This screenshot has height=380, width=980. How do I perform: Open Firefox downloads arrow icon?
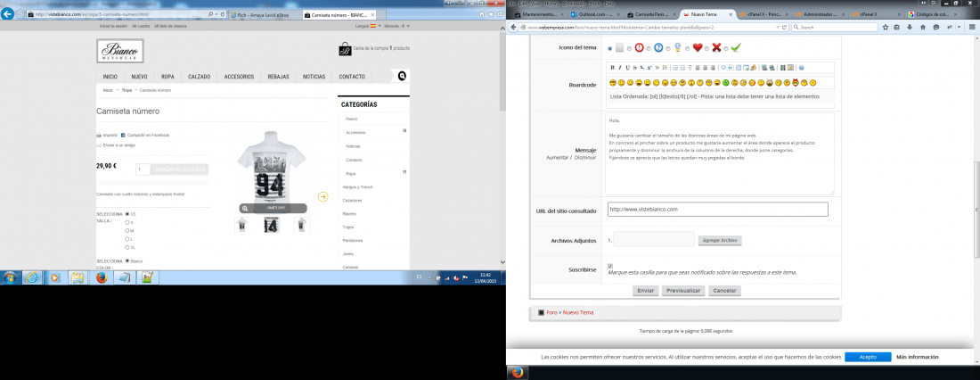click(910, 28)
